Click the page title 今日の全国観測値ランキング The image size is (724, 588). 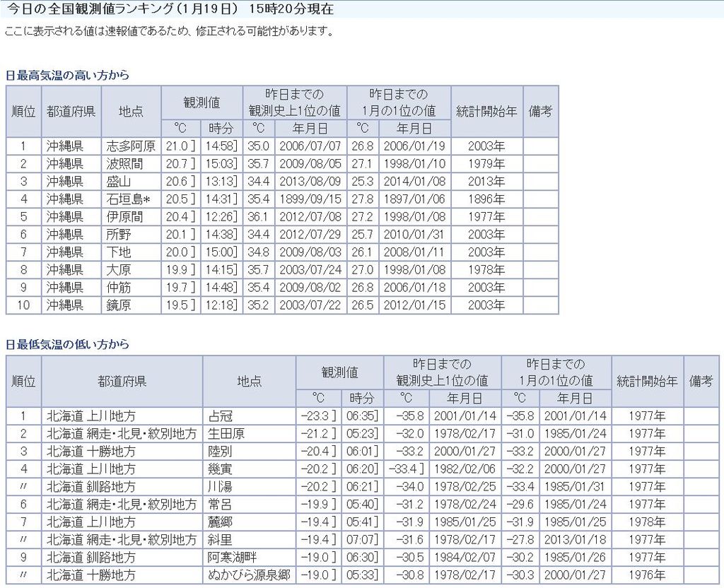pyautogui.click(x=115, y=9)
